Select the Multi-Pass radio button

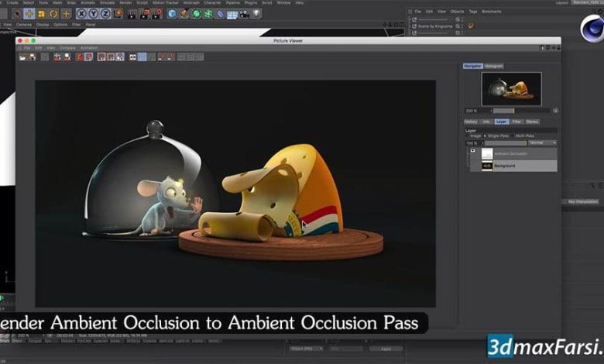(515, 136)
